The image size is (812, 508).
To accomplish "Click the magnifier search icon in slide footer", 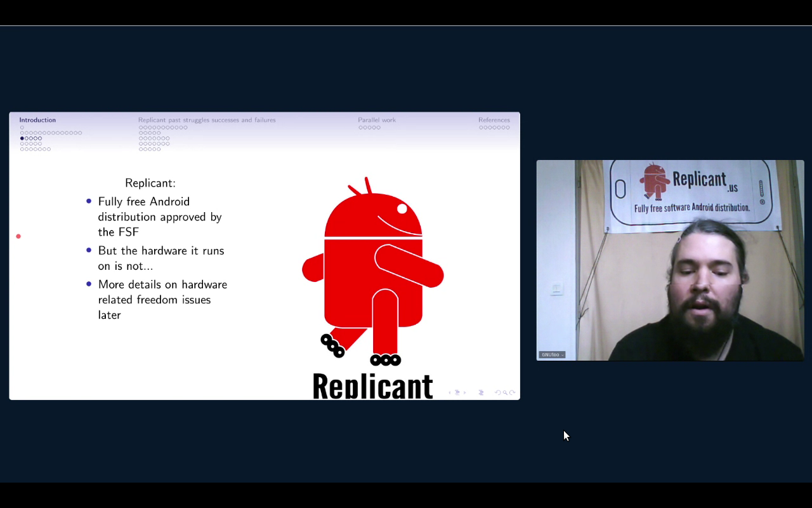I will (505, 392).
